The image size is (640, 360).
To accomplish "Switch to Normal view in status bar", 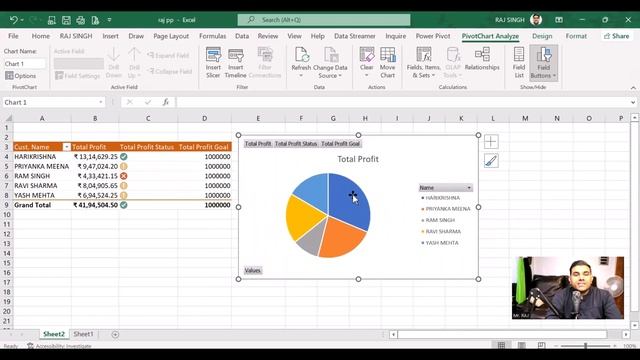I will [501, 345].
